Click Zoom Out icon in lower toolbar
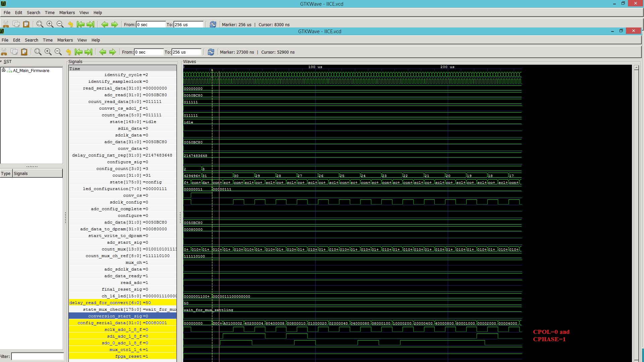 pyautogui.click(x=58, y=52)
